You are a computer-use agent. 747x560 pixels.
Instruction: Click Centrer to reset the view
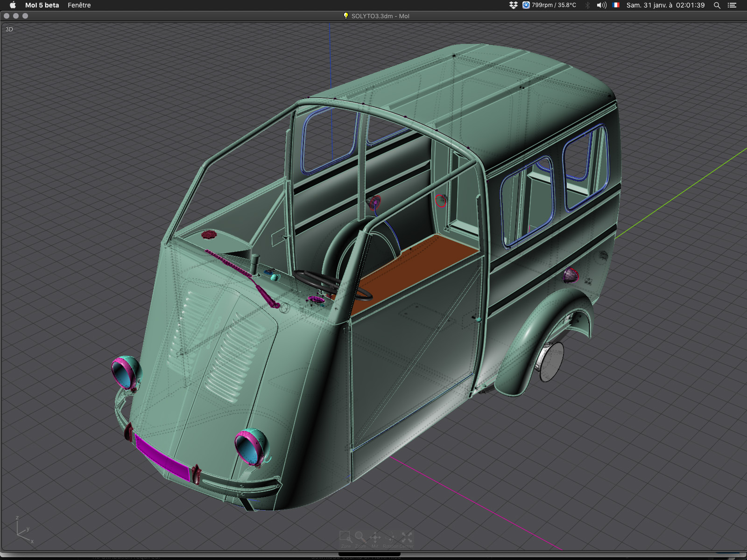[407, 538]
